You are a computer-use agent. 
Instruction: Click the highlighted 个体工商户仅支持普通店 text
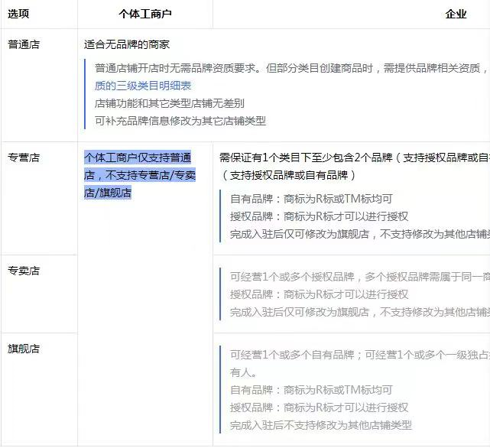(x=138, y=158)
